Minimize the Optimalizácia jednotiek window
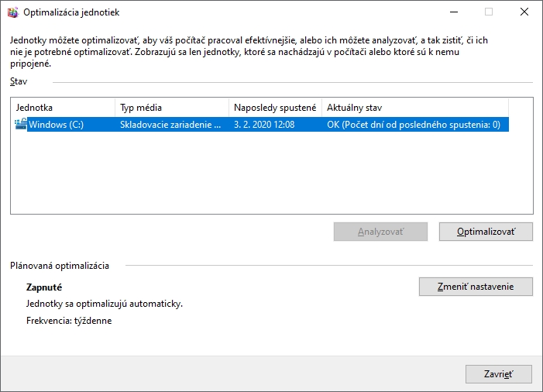 coord(453,12)
